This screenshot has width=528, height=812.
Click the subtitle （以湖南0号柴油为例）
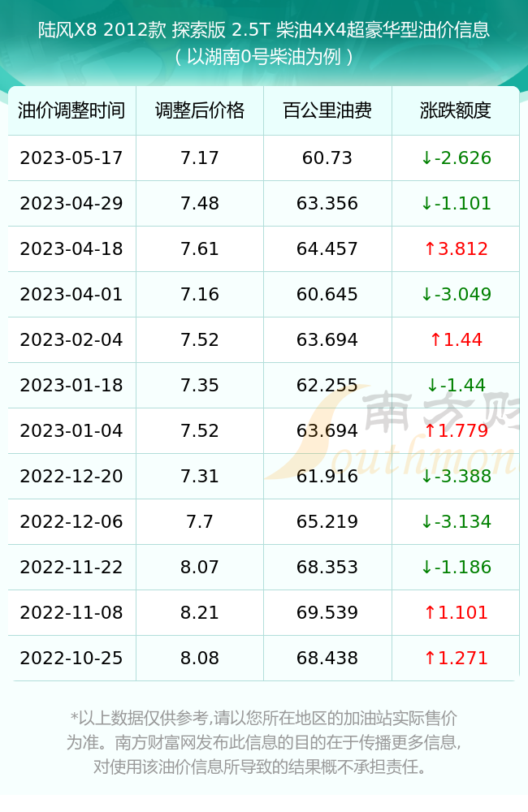pos(264,57)
